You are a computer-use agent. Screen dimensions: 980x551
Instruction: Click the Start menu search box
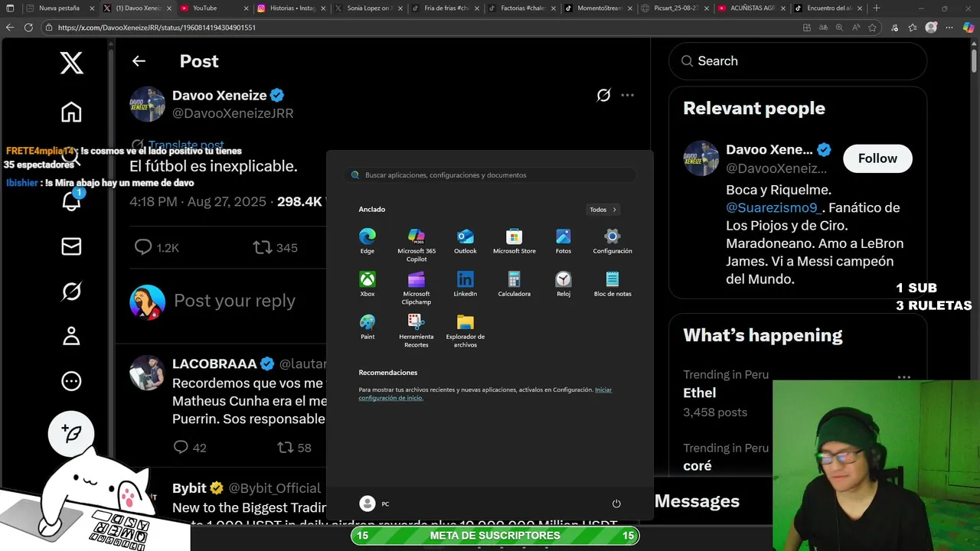[490, 175]
